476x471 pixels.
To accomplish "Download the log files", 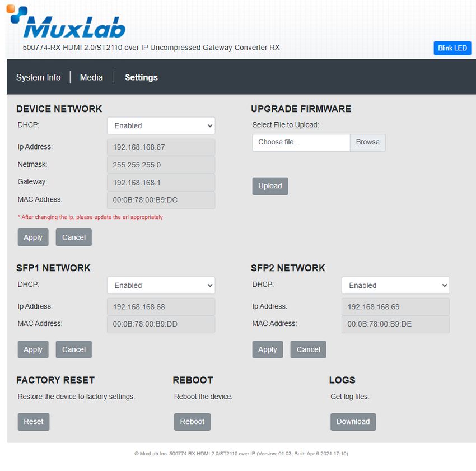I will (x=353, y=422).
